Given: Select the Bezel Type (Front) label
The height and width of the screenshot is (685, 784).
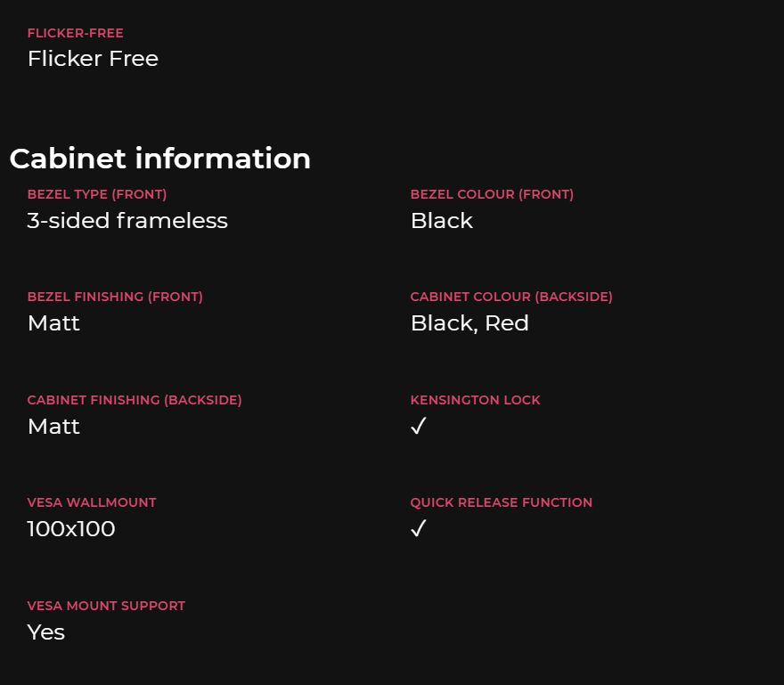Looking at the screenshot, I should coord(97,194).
